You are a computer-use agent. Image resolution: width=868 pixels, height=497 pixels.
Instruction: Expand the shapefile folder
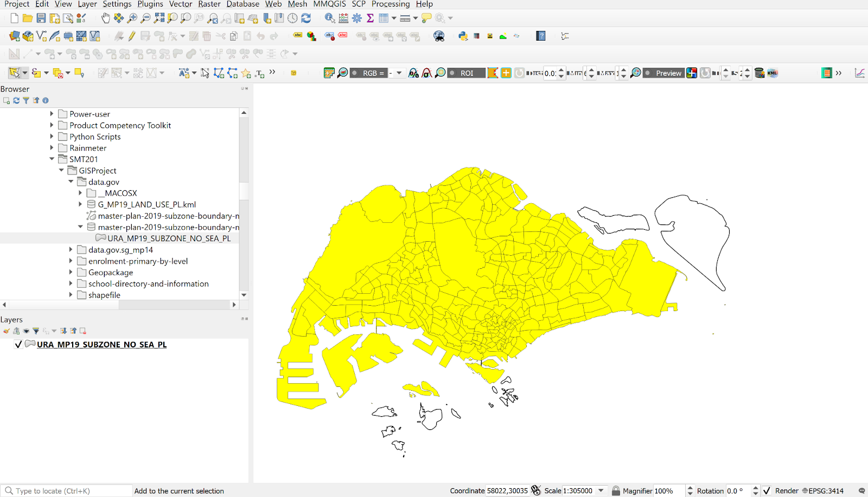click(x=71, y=295)
